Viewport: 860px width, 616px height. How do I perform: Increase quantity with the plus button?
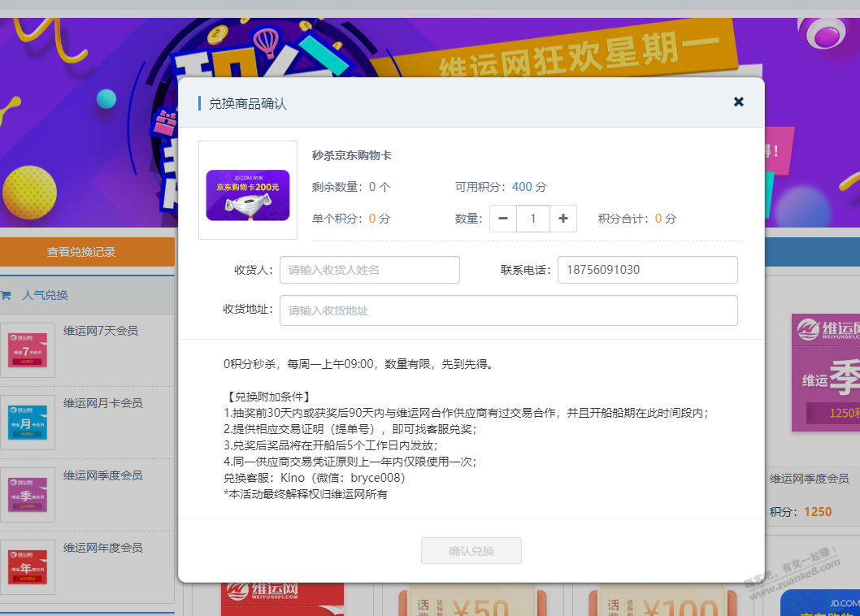tap(562, 219)
